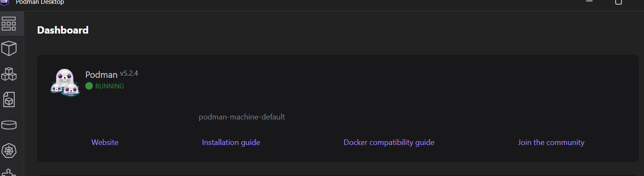644x176 pixels.
Task: Open Kubernetes helm wheel icon
Action: [x=9, y=150]
